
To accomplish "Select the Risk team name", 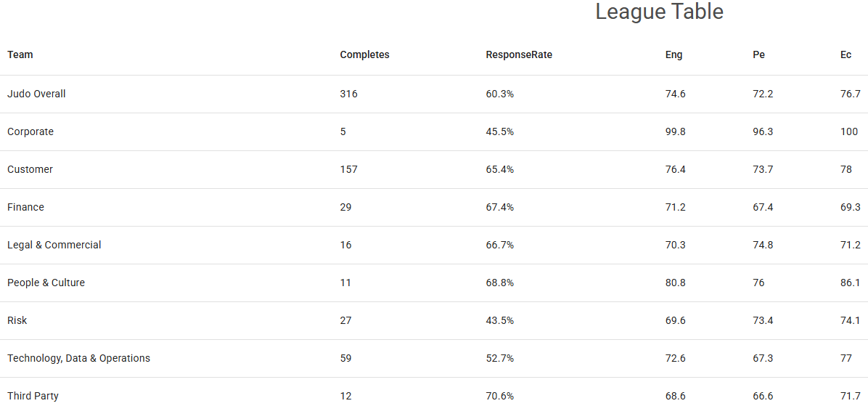I will tap(17, 320).
